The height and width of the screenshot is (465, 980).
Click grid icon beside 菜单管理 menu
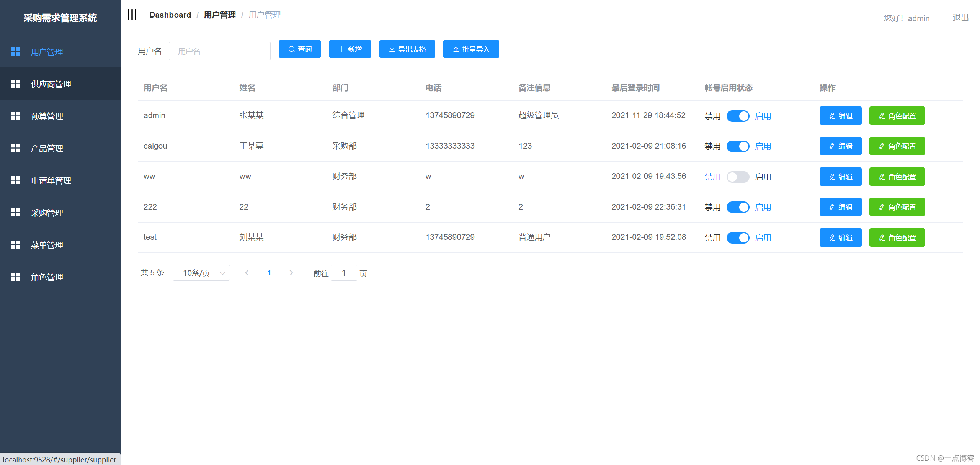coord(15,244)
